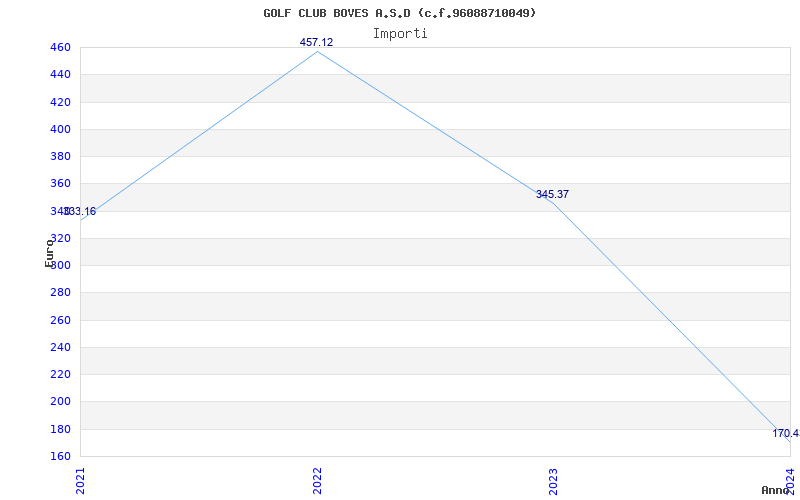
Task: Click the 180 y-axis value
Action: tap(61, 429)
